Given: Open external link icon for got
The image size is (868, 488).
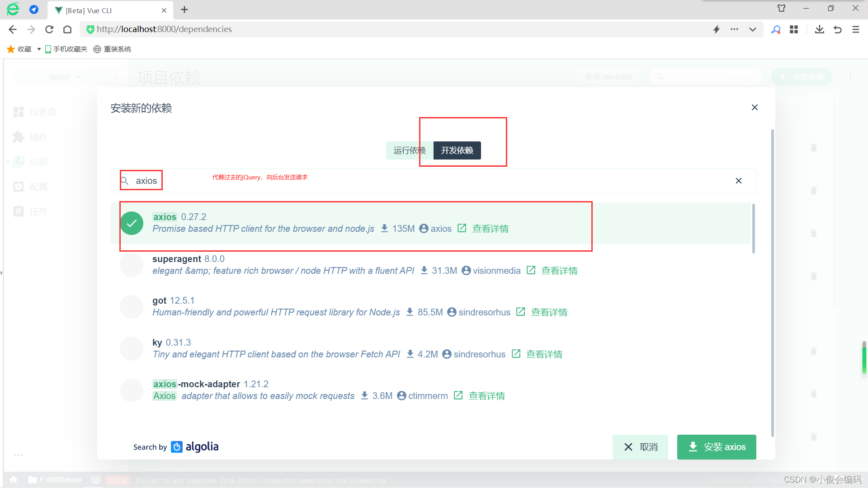Looking at the screenshot, I should coord(520,312).
